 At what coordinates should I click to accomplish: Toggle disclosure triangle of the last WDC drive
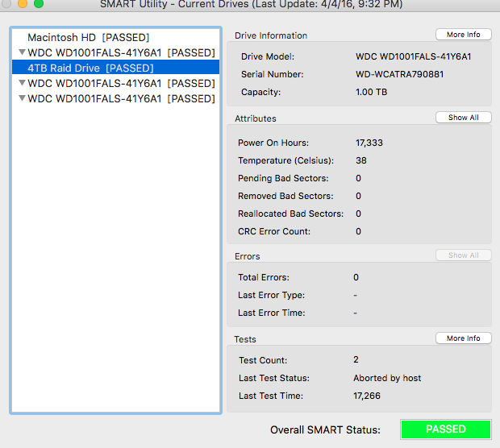pyautogui.click(x=22, y=97)
